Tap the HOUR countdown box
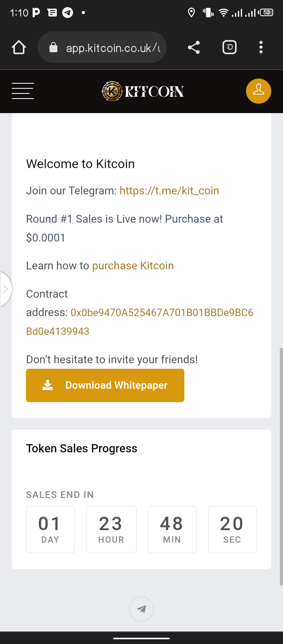The width and height of the screenshot is (283, 644). pos(111,529)
